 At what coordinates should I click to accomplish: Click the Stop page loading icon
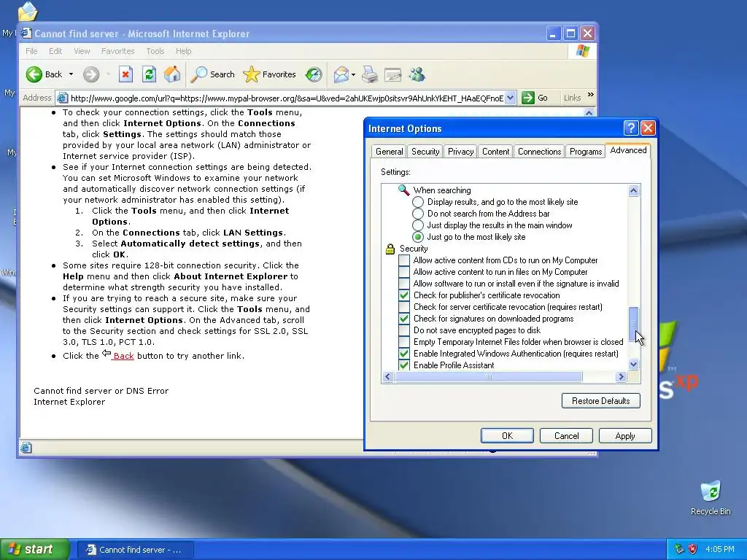click(x=125, y=74)
